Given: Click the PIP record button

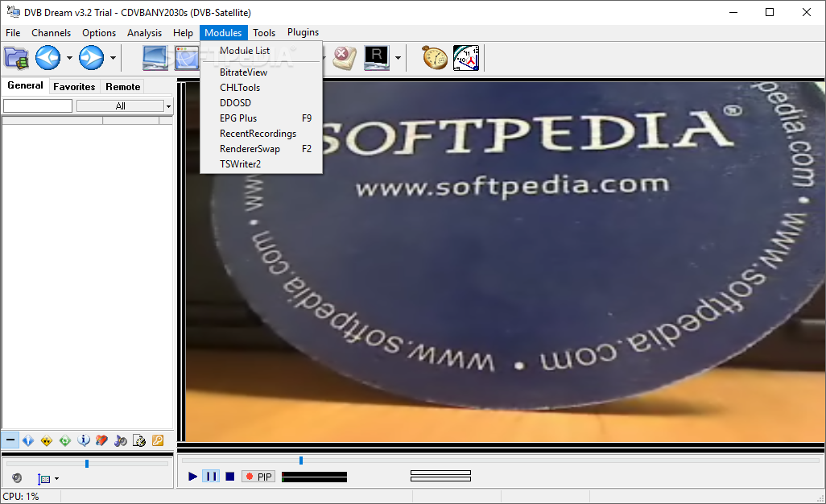Looking at the screenshot, I should click(258, 477).
